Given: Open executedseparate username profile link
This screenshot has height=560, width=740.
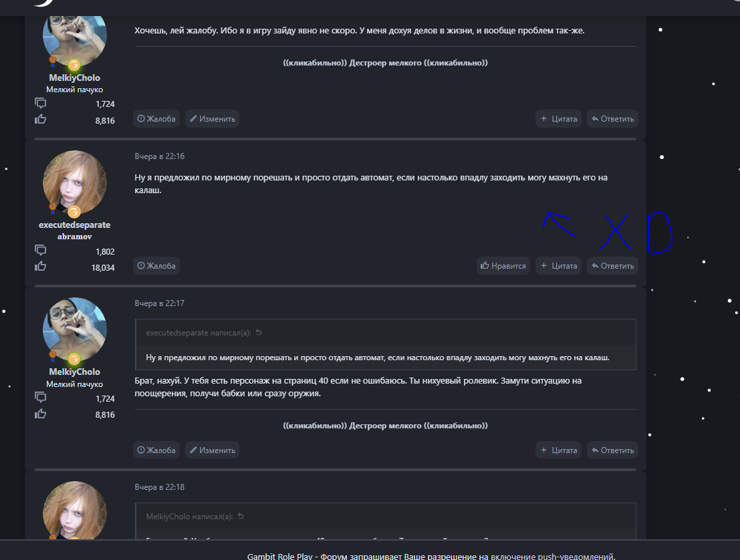Looking at the screenshot, I should (75, 225).
